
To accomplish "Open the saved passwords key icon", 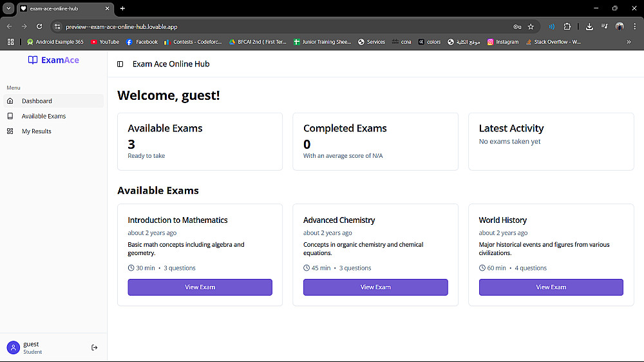I will pos(517,26).
